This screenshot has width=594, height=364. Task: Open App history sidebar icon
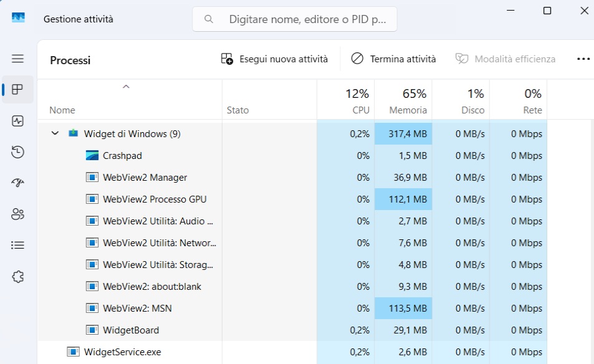pyautogui.click(x=17, y=152)
